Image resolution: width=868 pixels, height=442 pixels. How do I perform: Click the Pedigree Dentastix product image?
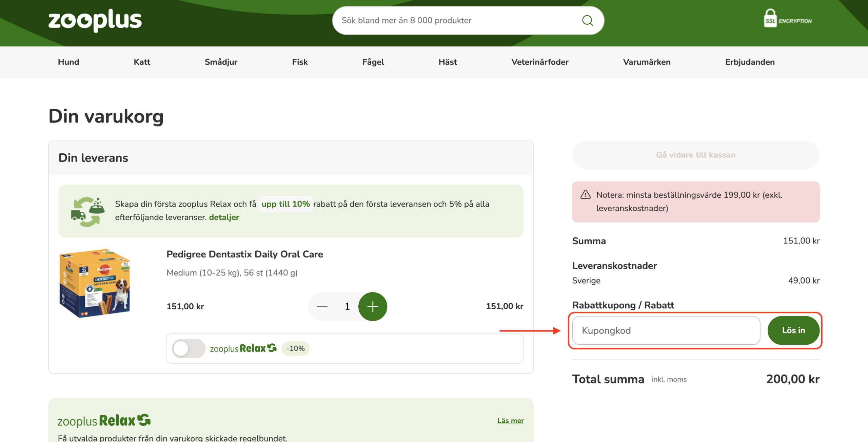95,283
